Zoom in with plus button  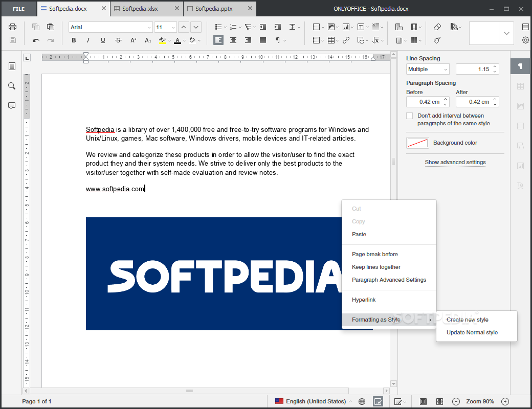point(505,401)
